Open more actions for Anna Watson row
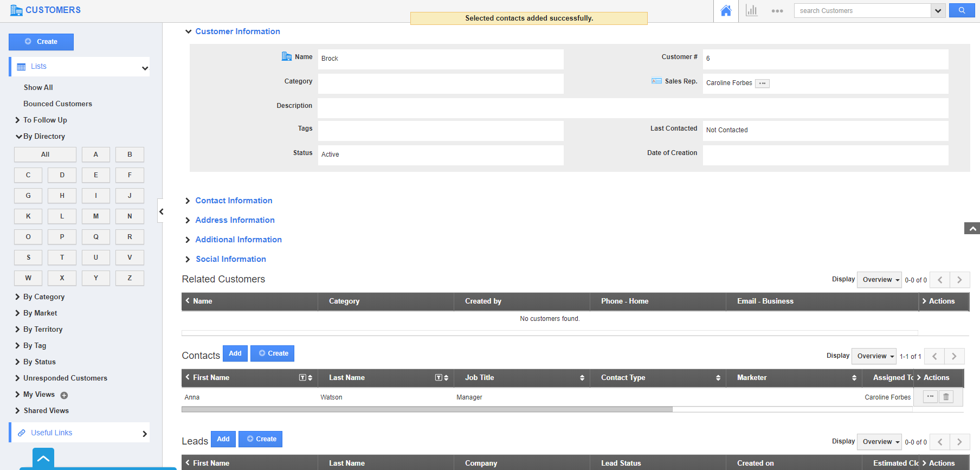 pos(930,397)
